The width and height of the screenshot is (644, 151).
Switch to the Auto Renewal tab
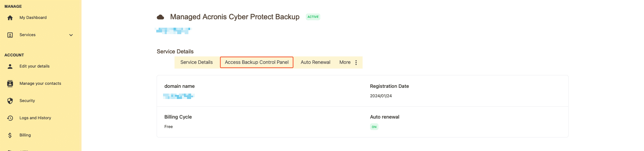(316, 62)
